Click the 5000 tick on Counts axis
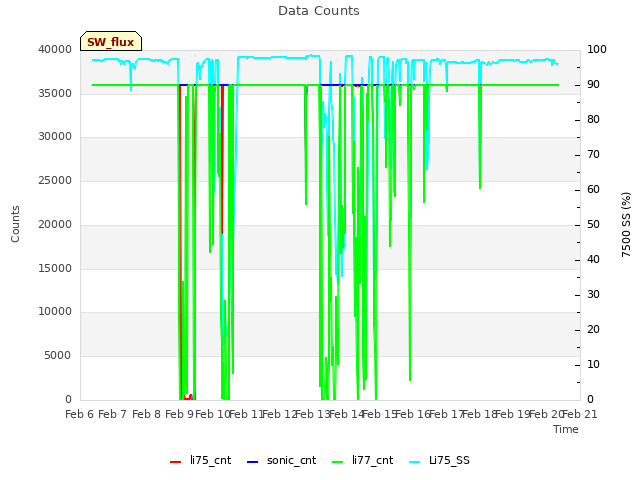 (58, 356)
